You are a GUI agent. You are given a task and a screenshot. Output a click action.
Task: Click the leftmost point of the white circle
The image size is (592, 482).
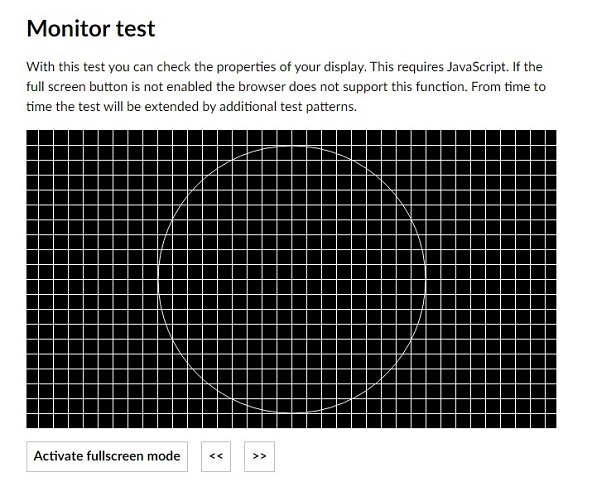click(158, 279)
